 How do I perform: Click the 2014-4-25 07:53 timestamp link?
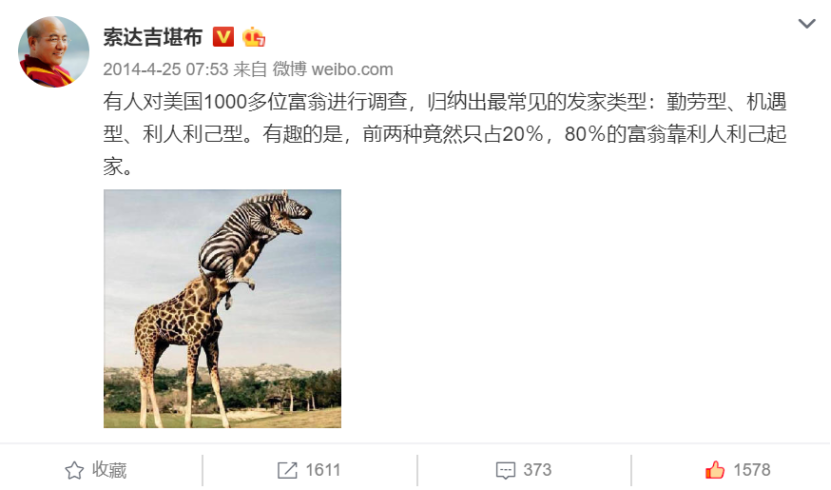point(165,69)
